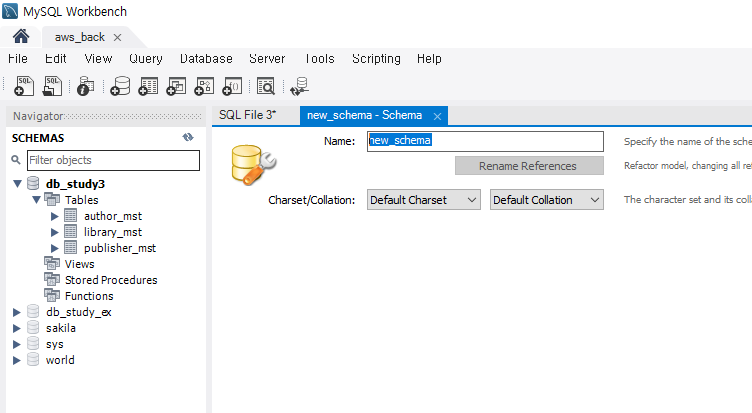This screenshot has height=413, width=752.
Task: Collapse the Tables node
Action: [x=36, y=200]
